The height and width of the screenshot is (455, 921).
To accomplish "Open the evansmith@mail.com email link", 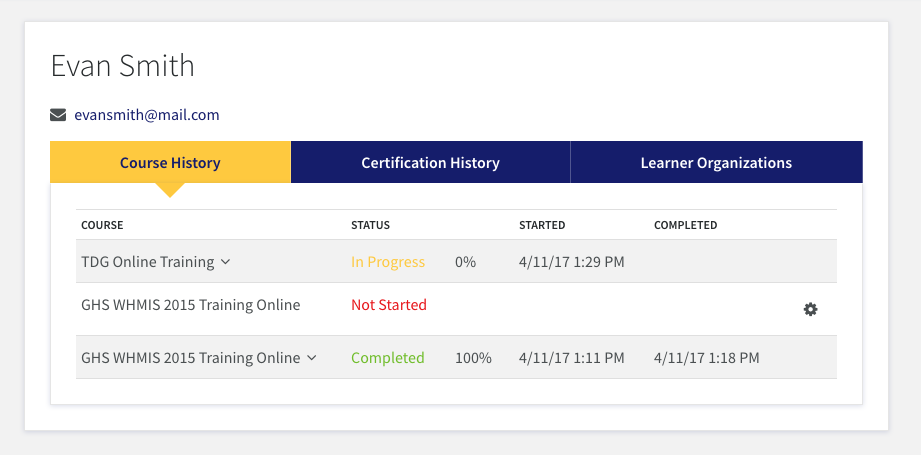I will click(147, 115).
